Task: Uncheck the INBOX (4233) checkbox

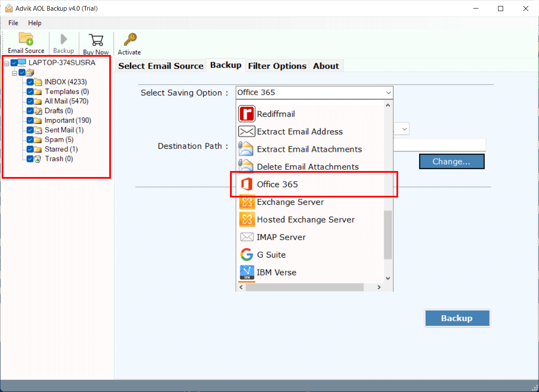Action: click(x=30, y=82)
